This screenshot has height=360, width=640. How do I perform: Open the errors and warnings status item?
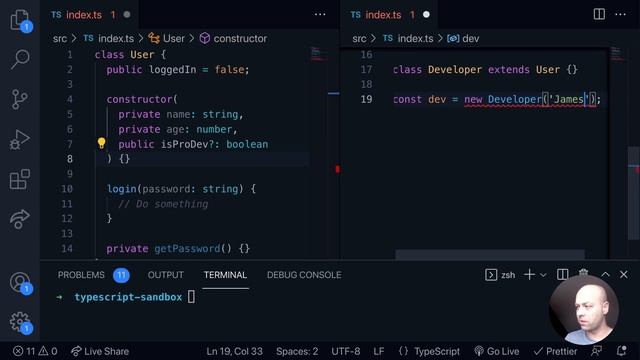[35, 351]
